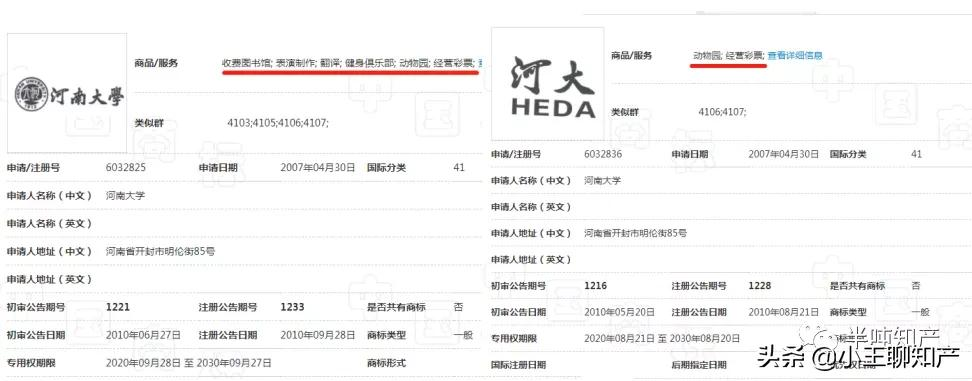
Task: Click the goods text 动物园; 经营彩票 in the HEDA record
Action: tap(728, 56)
